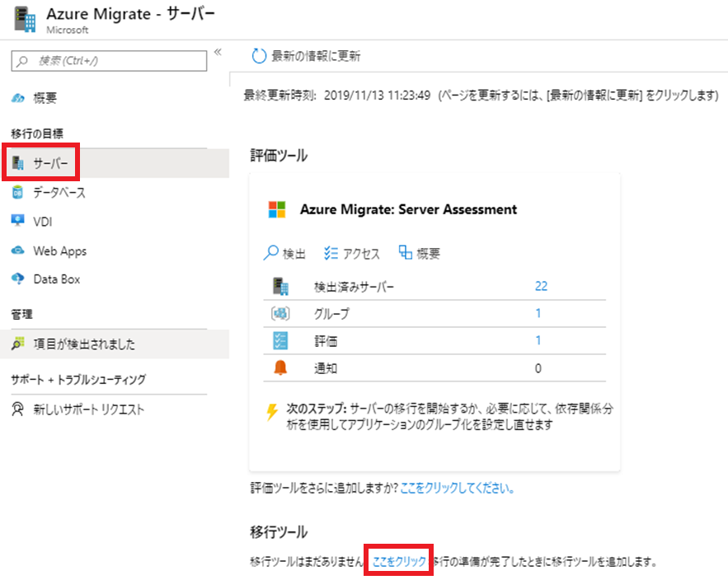
Task: Click the Azure Migrate server header icon
Action: click(25, 20)
